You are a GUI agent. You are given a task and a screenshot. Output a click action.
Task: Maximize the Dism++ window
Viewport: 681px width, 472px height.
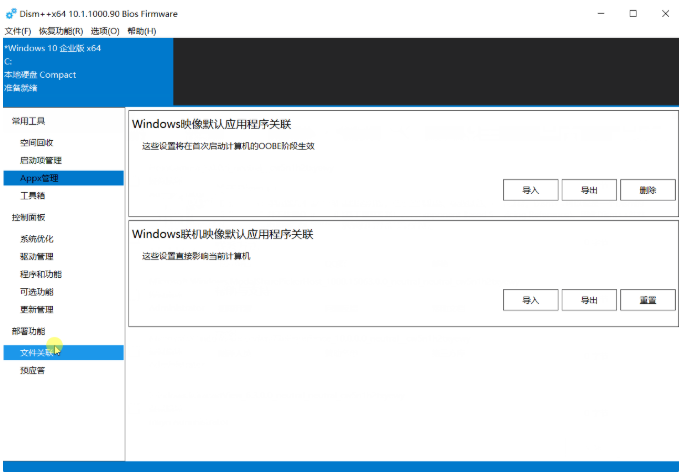(x=633, y=13)
